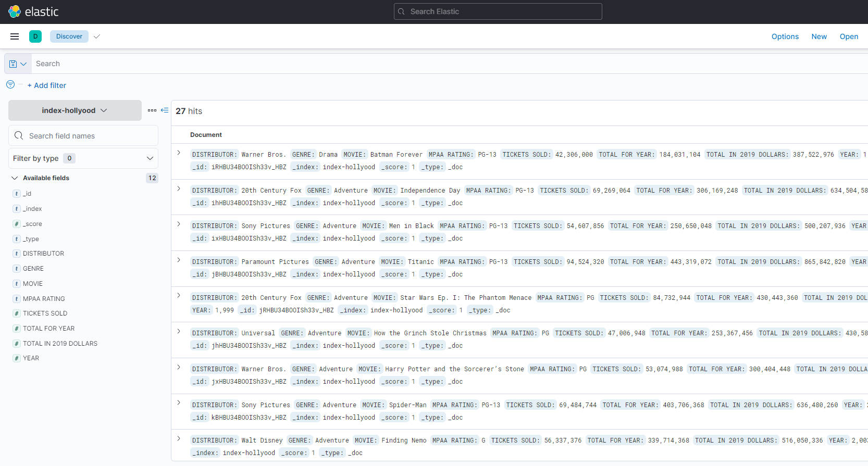The image size is (868, 466).
Task: Click the Add filter link
Action: [x=47, y=85]
